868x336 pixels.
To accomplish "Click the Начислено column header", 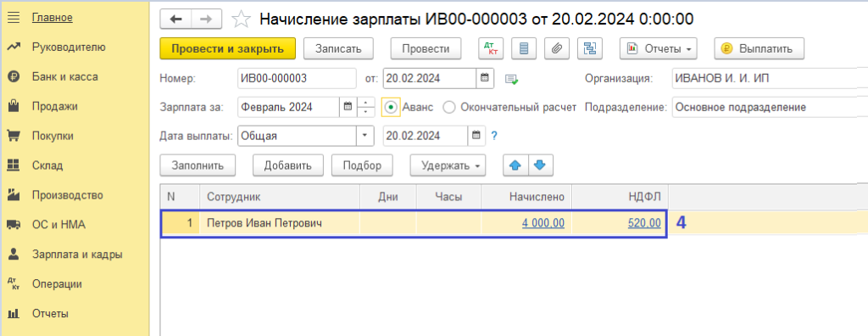I will point(526,197).
